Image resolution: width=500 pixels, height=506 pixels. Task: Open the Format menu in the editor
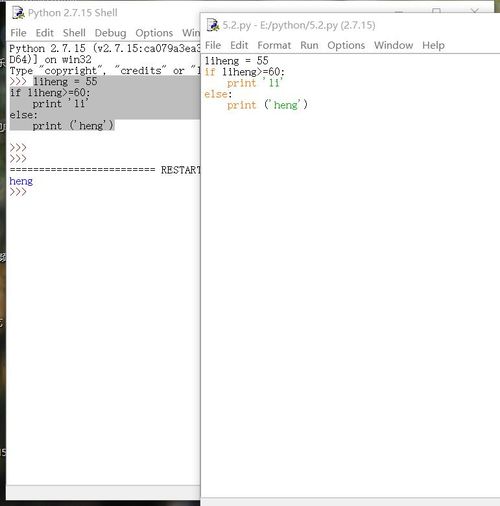click(274, 45)
